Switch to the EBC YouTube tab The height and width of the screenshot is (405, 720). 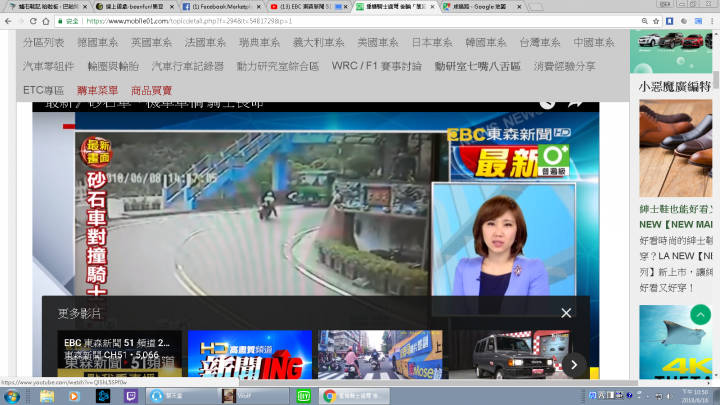[x=309, y=6]
